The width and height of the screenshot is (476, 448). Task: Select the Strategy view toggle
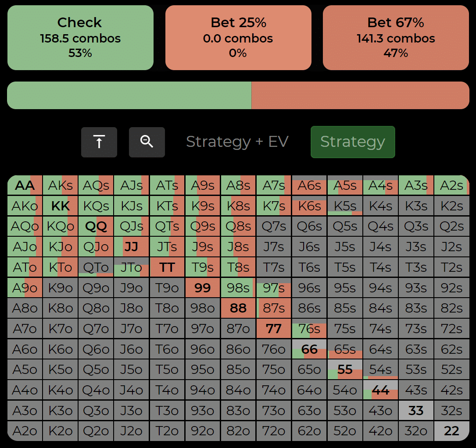[352, 142]
